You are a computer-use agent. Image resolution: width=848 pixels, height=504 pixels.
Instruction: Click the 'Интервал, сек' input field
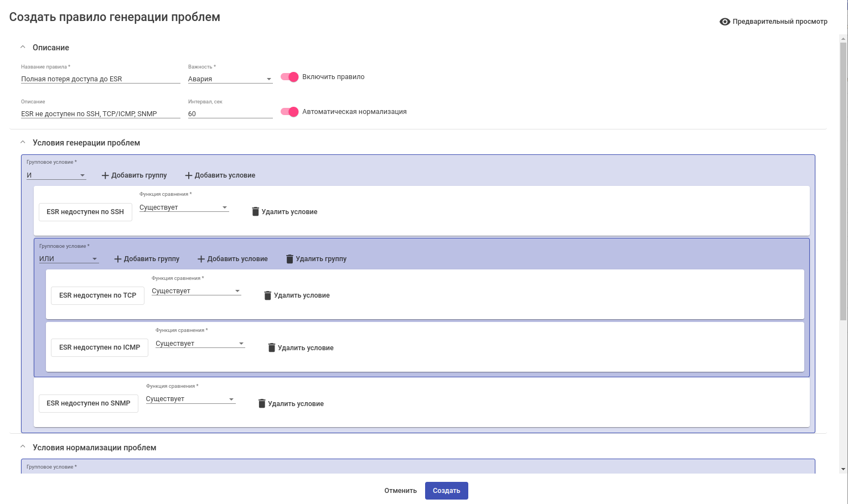point(230,114)
